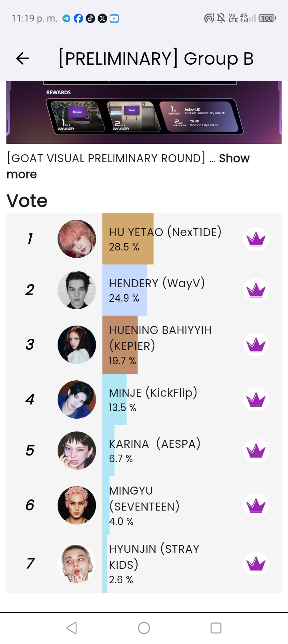Image resolution: width=288 pixels, height=644 pixels.
Task: Open KARINA's profile picture
Action: 77,451
